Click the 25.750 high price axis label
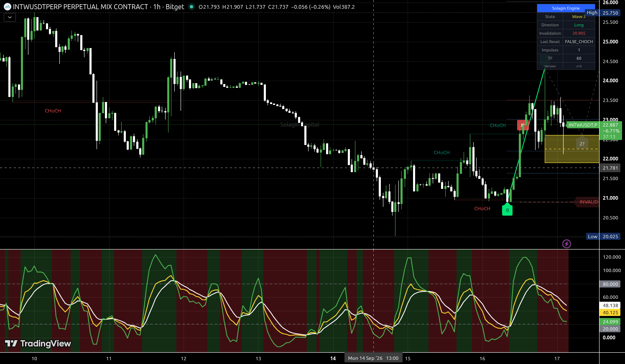625x364 pixels. click(x=610, y=13)
